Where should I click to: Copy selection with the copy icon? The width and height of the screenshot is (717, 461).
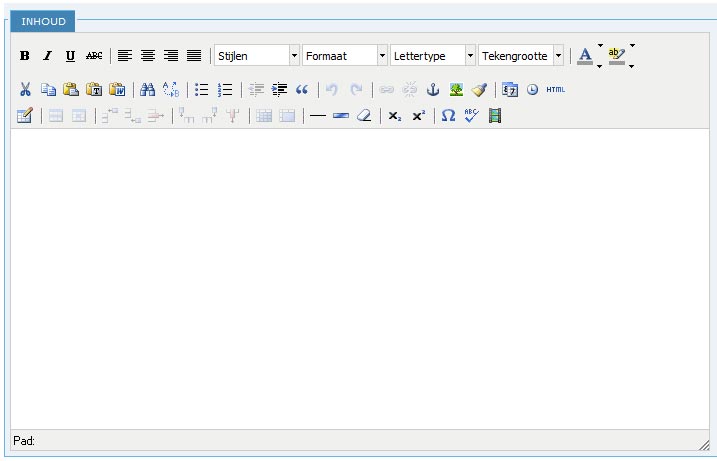48,89
